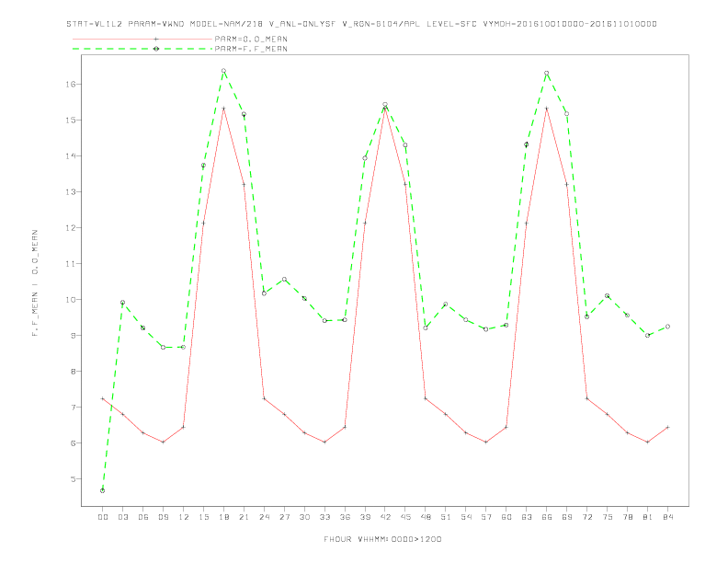This screenshot has height=563, width=728.
Task: Click x-axis tick label 24
Action: point(264,517)
